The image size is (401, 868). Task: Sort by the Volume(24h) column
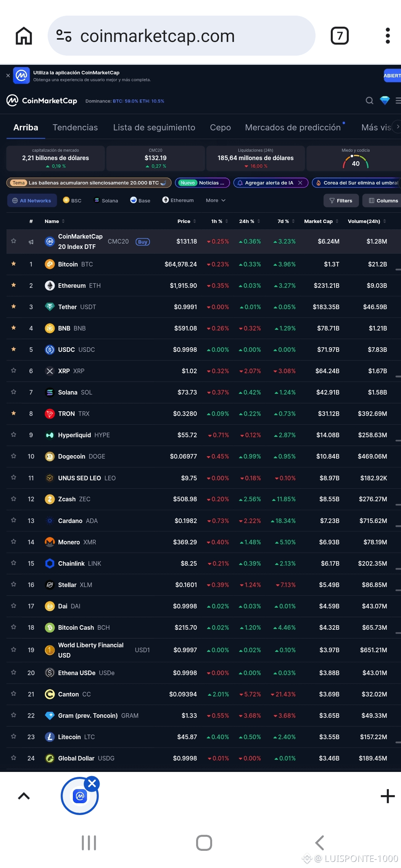click(x=367, y=221)
